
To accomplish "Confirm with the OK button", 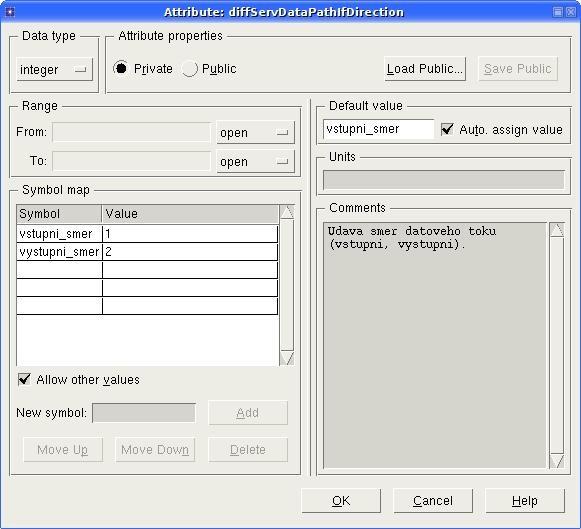I will click(x=341, y=501).
